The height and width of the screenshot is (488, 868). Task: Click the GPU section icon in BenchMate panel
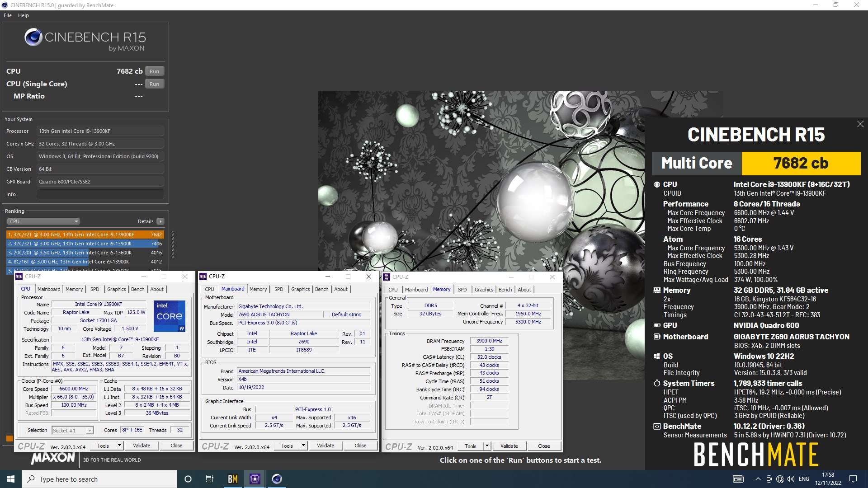657,325
